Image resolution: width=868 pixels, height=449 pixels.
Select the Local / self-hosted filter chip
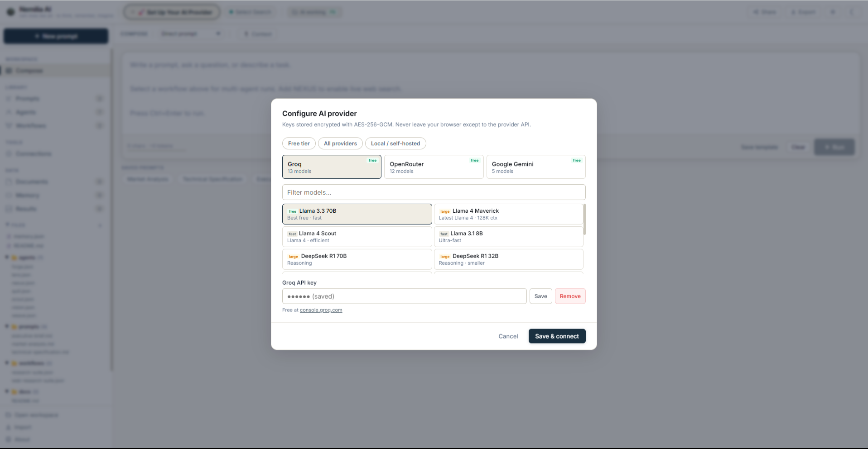(x=395, y=143)
